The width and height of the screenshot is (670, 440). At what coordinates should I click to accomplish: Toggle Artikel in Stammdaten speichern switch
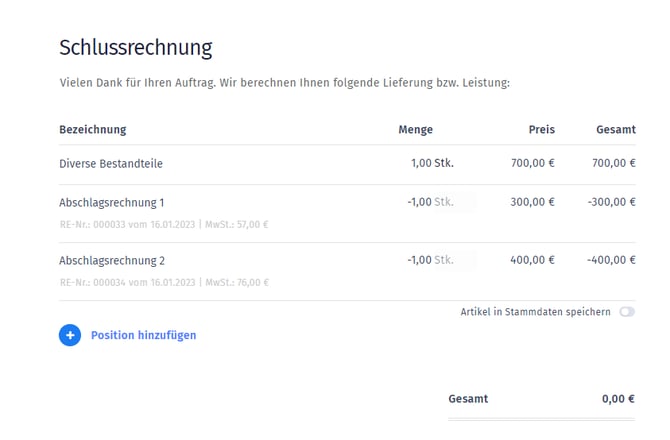[x=627, y=312]
